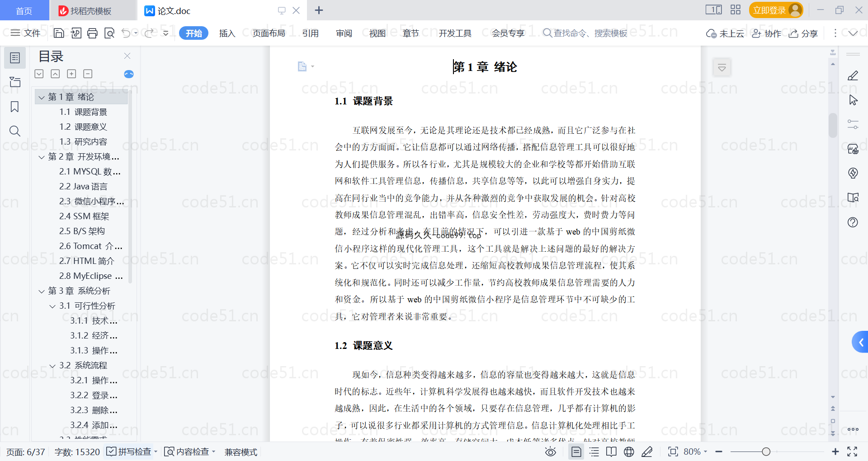Open the outline/TOC sidebar icon
868x461 pixels.
15,58
